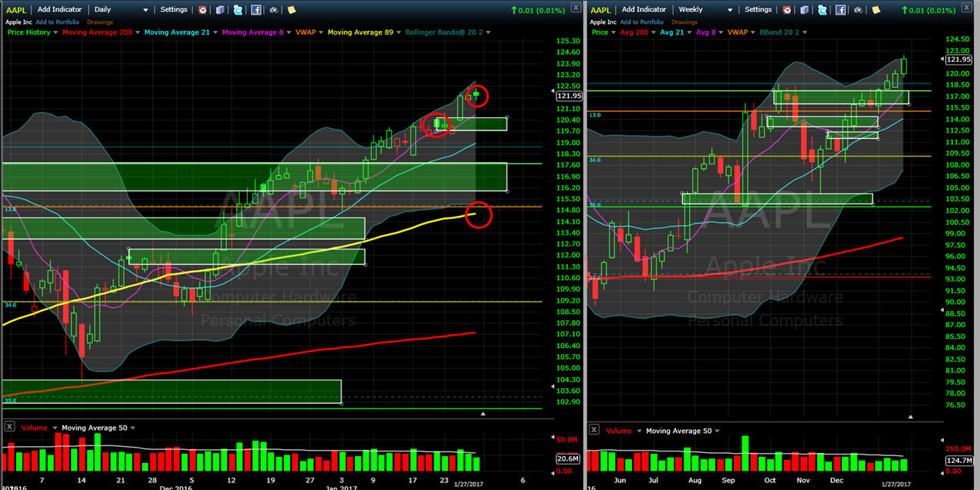Open Settings on the Daily chart
980x490 pixels.
174,9
